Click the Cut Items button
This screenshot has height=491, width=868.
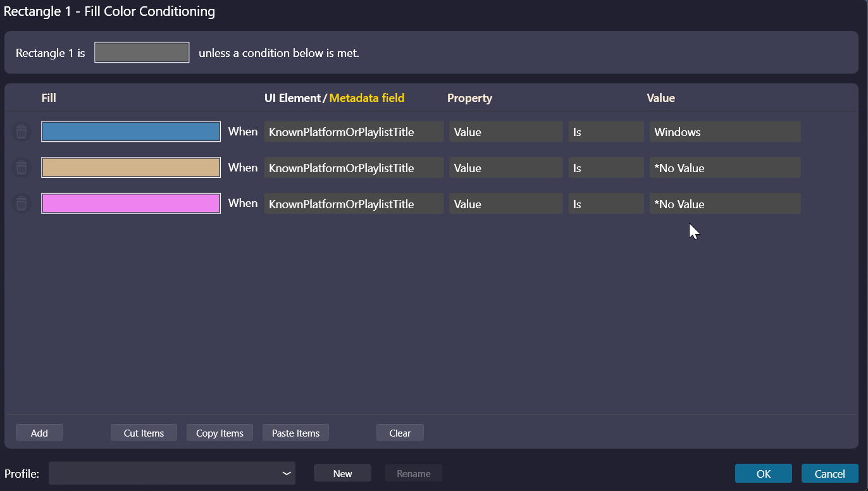tap(144, 433)
